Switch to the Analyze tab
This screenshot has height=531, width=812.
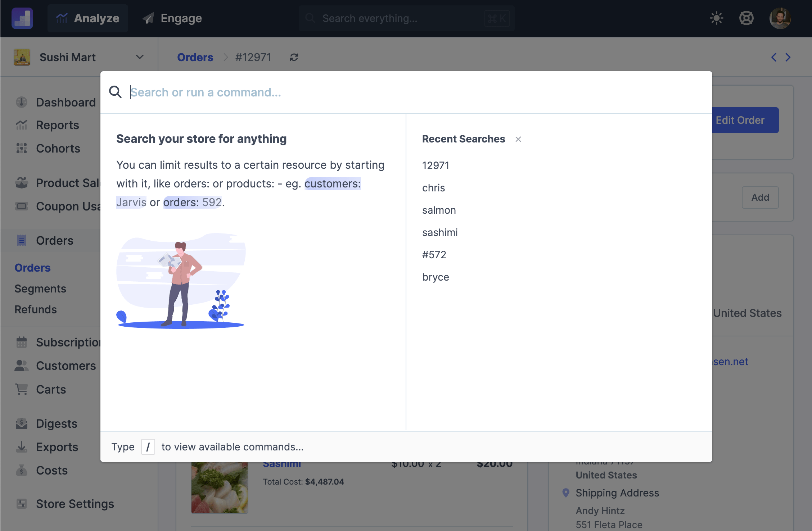(x=88, y=18)
